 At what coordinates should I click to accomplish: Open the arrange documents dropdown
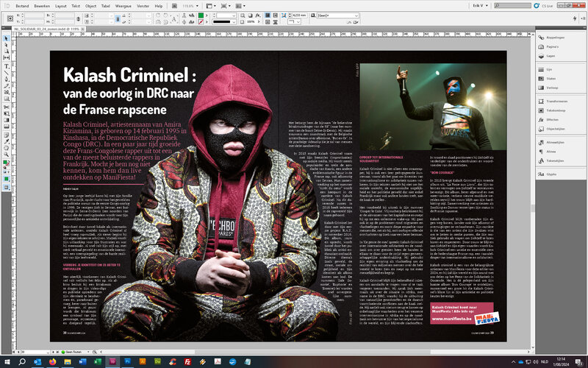tap(240, 6)
